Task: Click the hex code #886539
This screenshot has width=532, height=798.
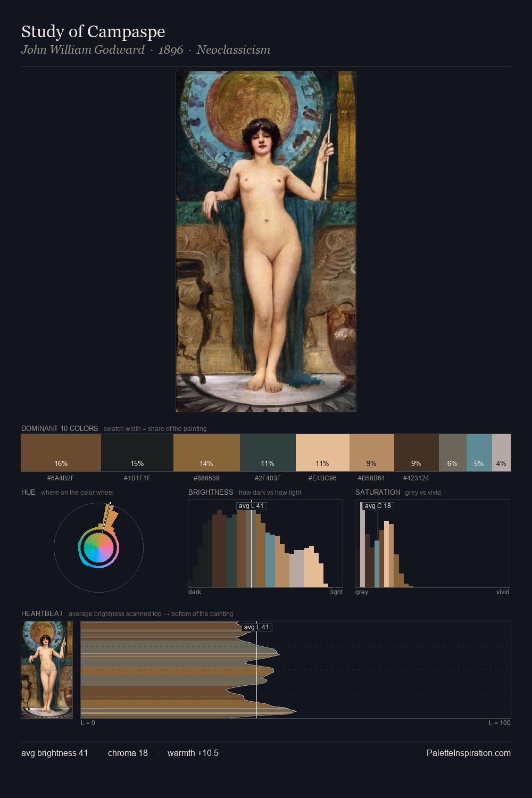Action: point(206,478)
